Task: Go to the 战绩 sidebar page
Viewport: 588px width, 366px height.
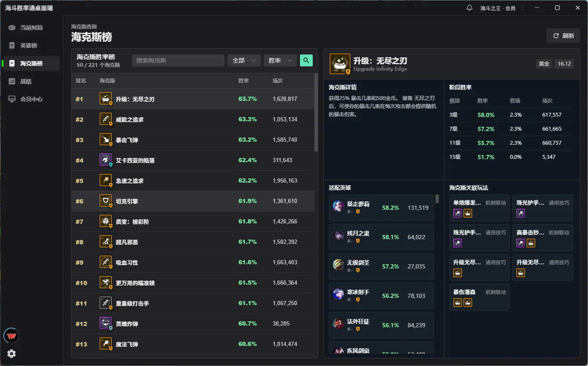Action: pos(32,81)
